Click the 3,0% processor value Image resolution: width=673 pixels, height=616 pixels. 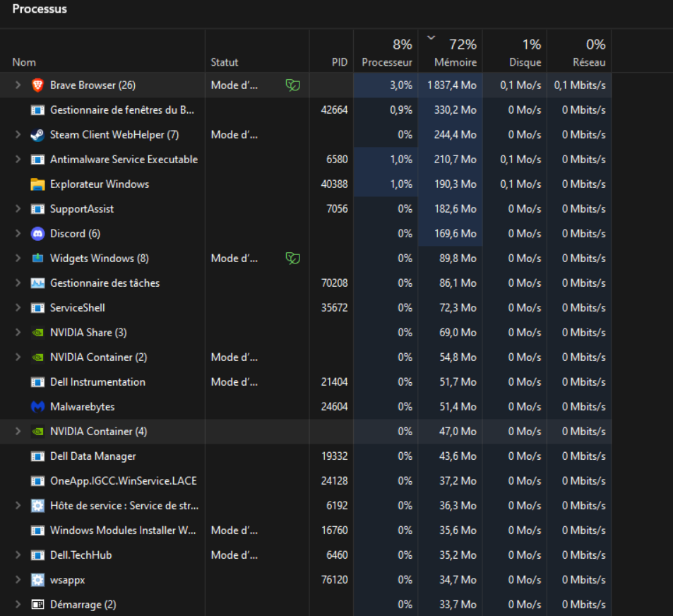point(401,85)
